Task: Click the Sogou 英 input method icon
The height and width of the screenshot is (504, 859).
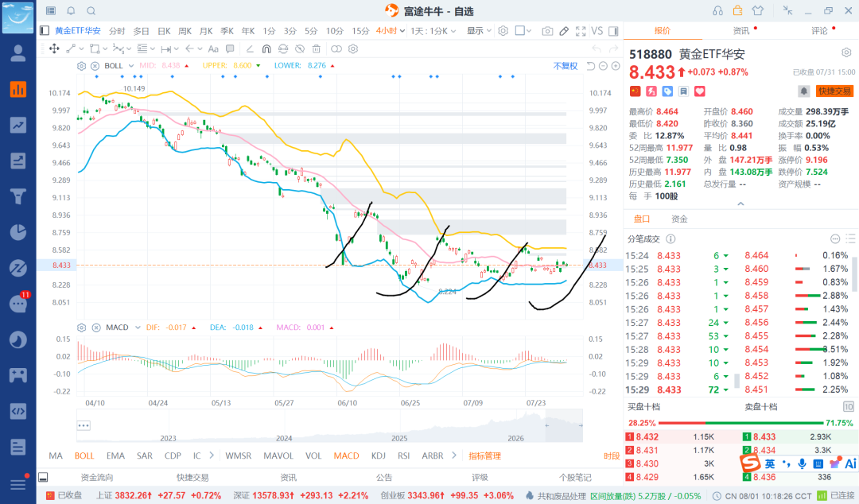Action: pyautogui.click(x=770, y=463)
